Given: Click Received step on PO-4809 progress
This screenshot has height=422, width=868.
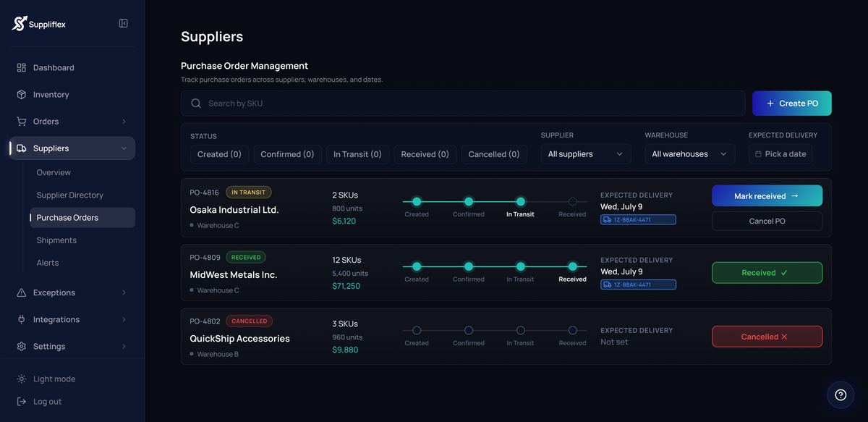Looking at the screenshot, I should tap(573, 266).
